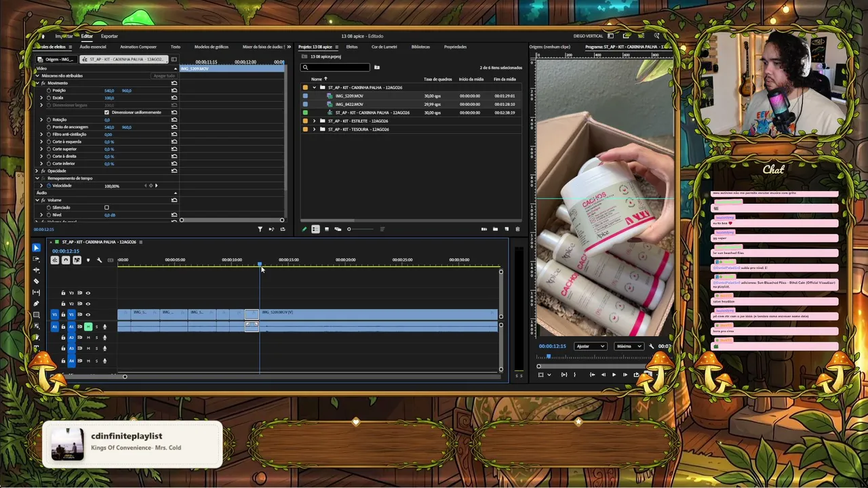Solo audio track A1 with S button

[x=96, y=327]
